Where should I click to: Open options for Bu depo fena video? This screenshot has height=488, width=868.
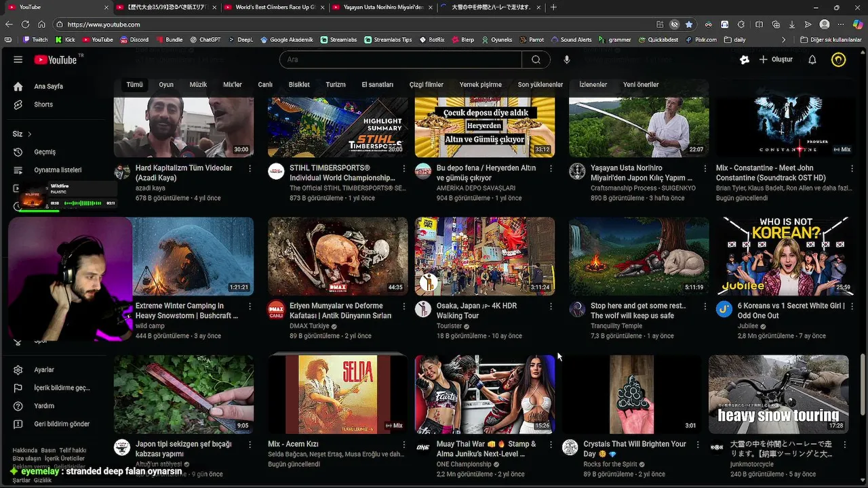(551, 169)
